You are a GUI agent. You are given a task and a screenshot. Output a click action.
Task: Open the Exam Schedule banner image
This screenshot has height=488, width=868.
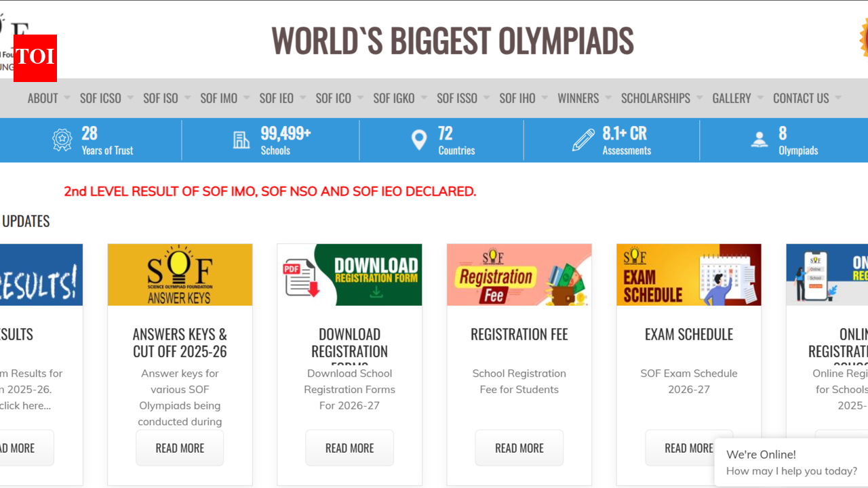[x=688, y=274]
